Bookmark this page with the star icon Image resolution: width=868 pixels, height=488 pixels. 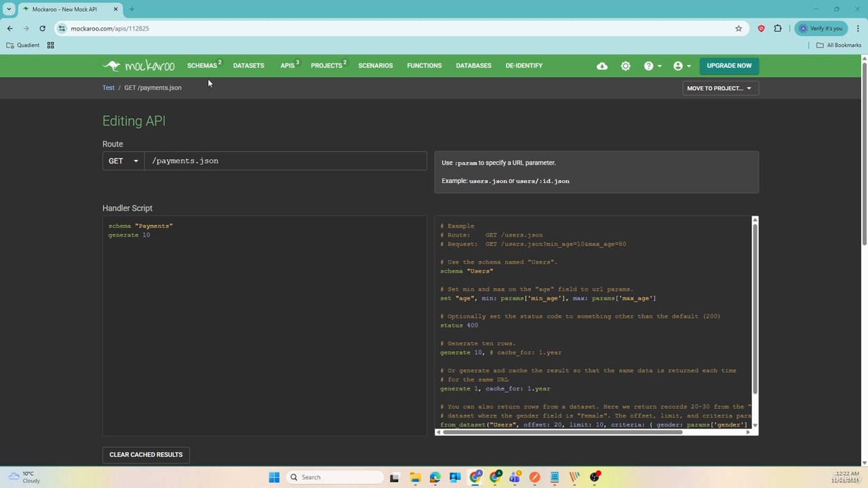coord(738,28)
